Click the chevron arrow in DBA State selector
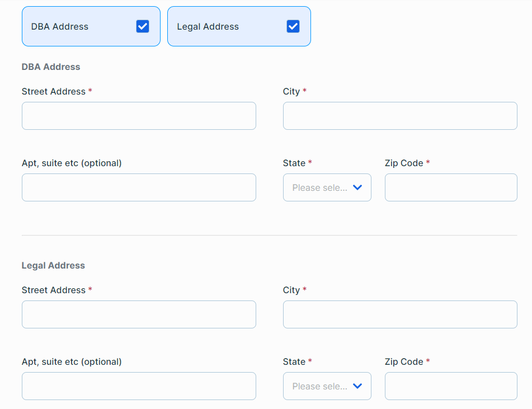The image size is (532, 409). click(358, 187)
